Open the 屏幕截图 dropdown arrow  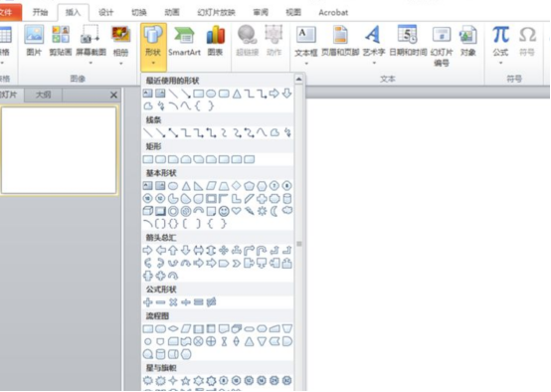(x=91, y=64)
